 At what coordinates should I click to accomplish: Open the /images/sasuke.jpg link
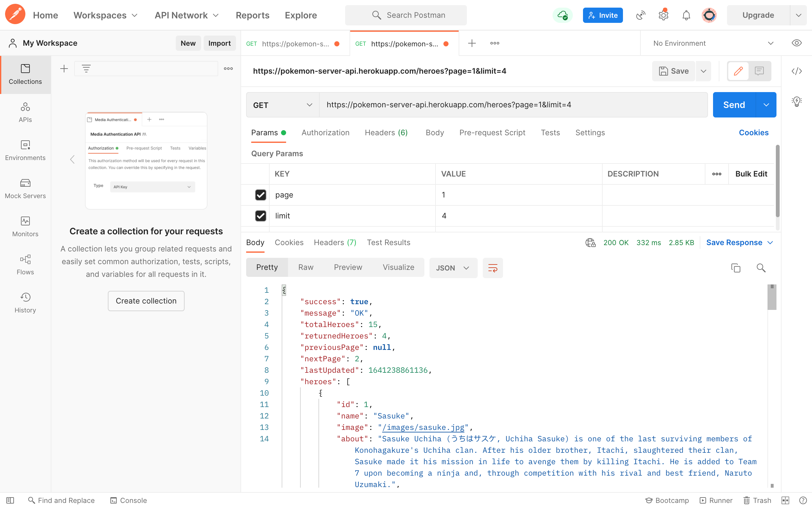pos(423,427)
